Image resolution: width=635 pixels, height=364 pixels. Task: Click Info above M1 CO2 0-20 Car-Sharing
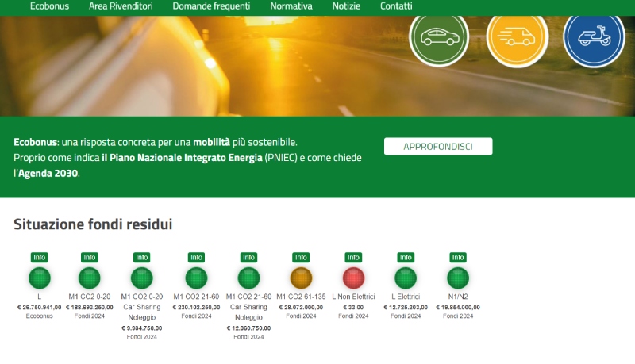(142, 257)
